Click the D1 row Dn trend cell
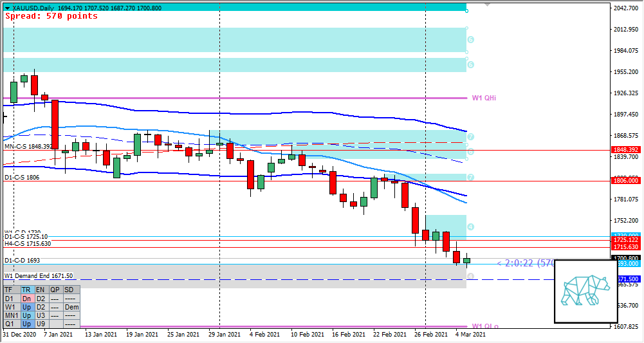Screen dimensions: 644x343 [26, 299]
